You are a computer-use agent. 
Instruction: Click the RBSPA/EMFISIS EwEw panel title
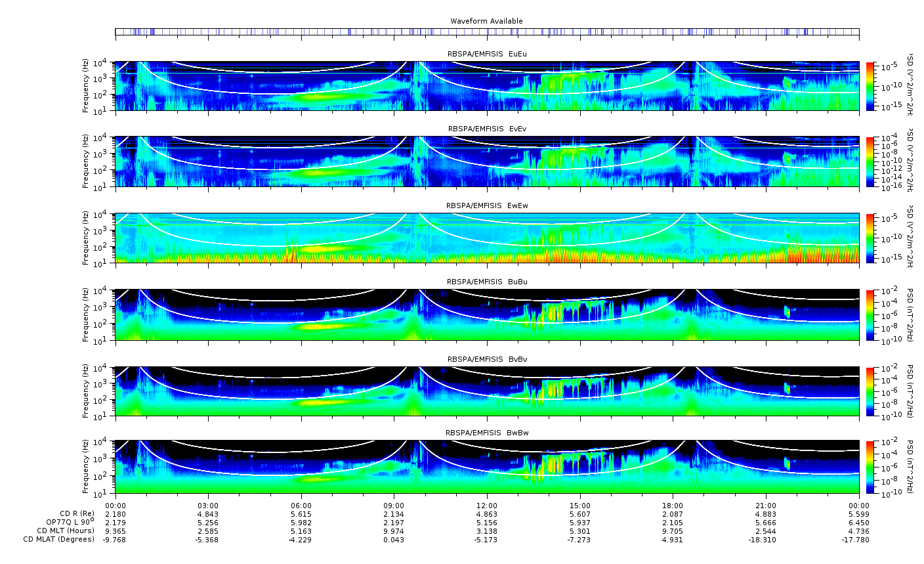[486, 206]
